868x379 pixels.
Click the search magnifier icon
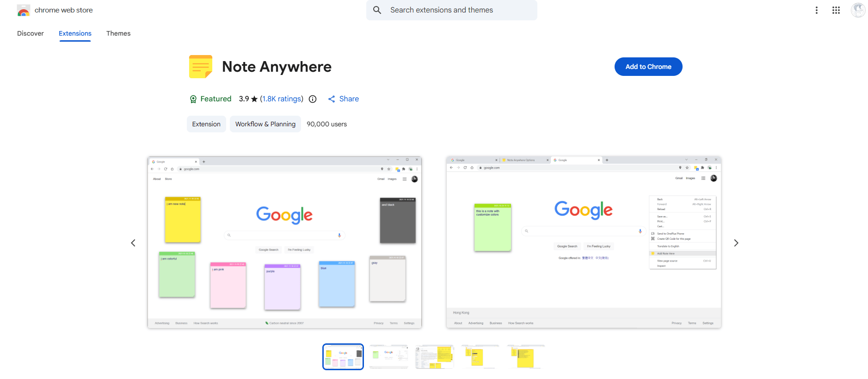tap(377, 10)
